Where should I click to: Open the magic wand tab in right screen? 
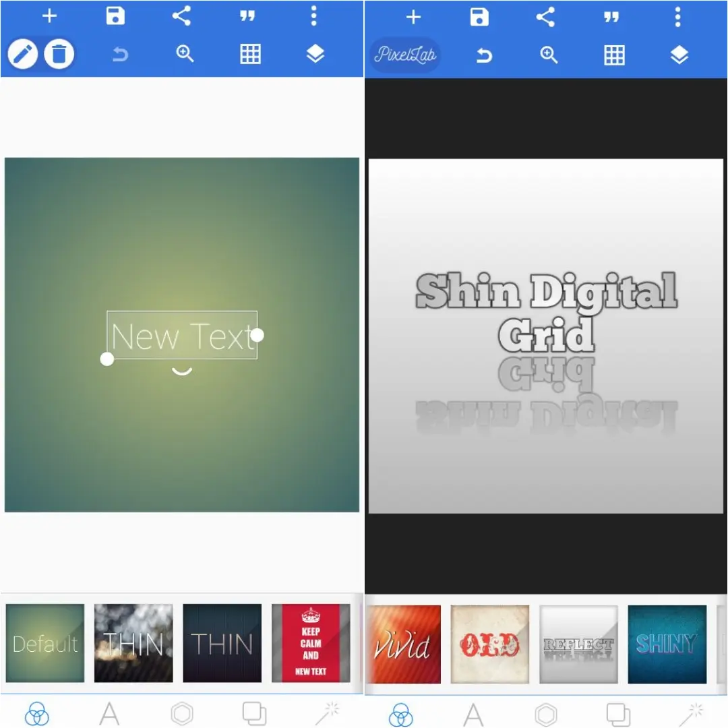[x=692, y=715]
